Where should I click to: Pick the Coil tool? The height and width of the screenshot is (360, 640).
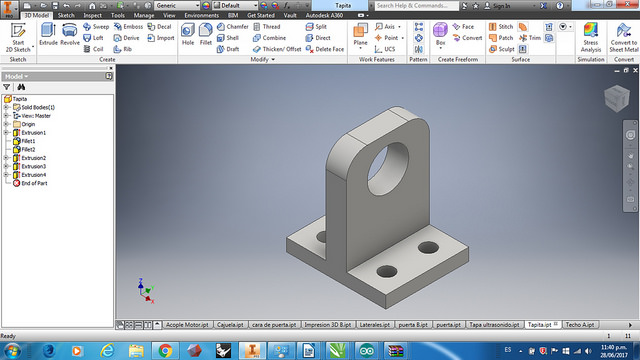[93, 49]
